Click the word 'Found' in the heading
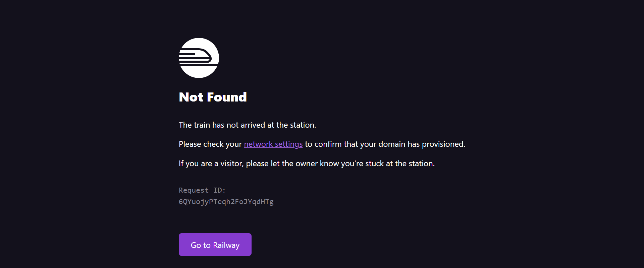644x268 pixels. coord(227,97)
